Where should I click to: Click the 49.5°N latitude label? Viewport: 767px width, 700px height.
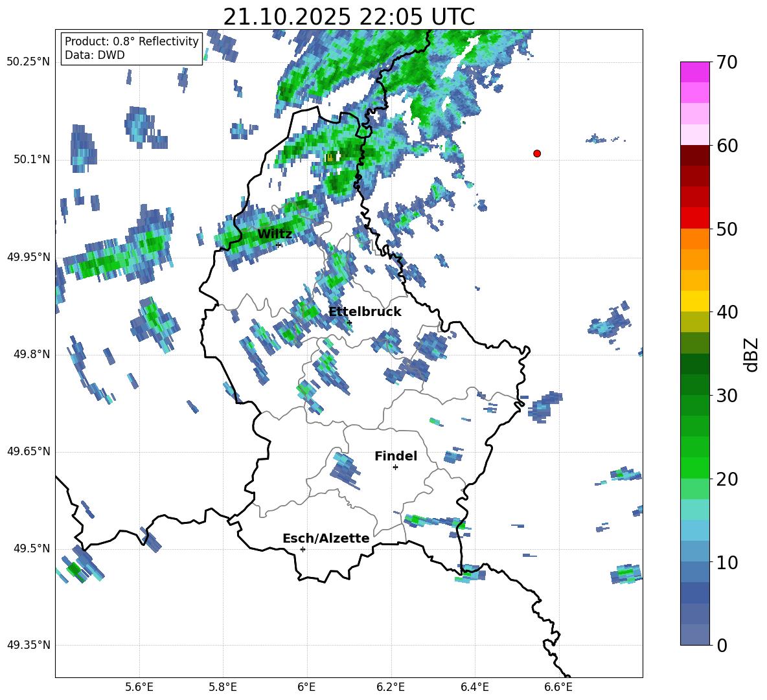(x=32, y=548)
